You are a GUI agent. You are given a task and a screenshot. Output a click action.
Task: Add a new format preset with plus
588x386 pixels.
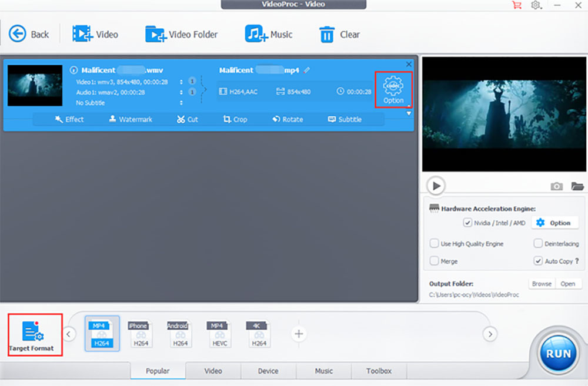(299, 334)
